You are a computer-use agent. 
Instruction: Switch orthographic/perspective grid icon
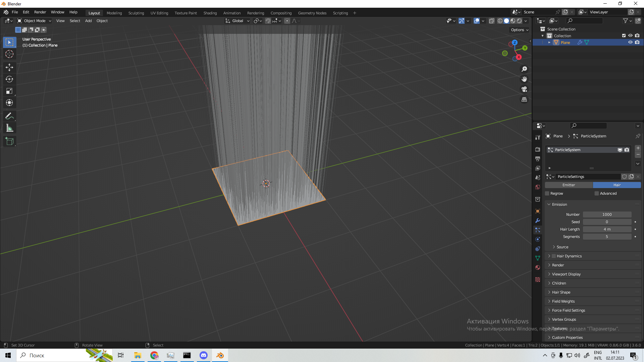tap(524, 100)
